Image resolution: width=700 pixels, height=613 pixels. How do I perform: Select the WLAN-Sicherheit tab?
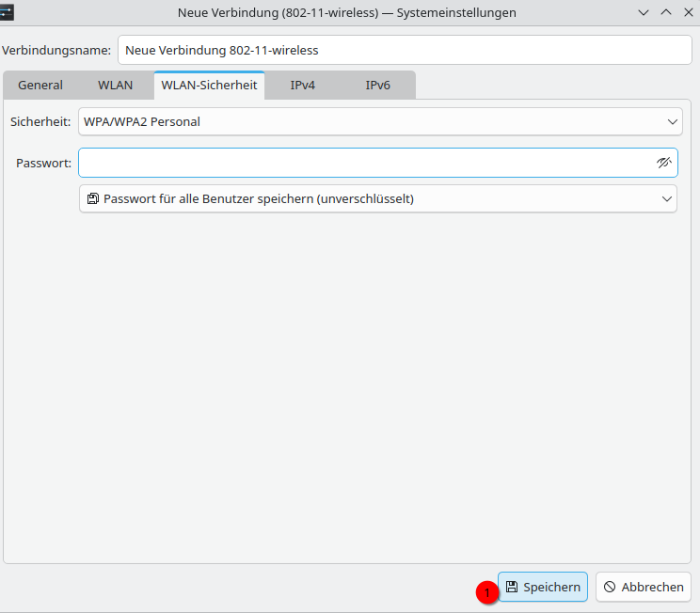209,85
